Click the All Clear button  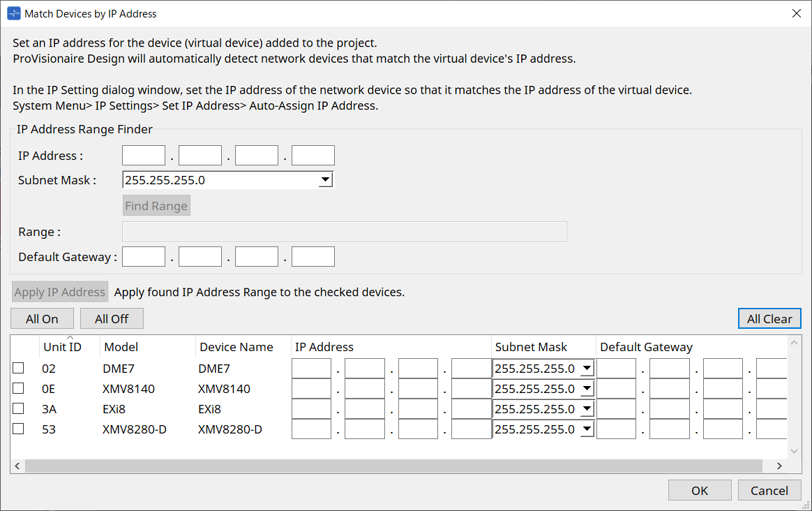coord(769,318)
